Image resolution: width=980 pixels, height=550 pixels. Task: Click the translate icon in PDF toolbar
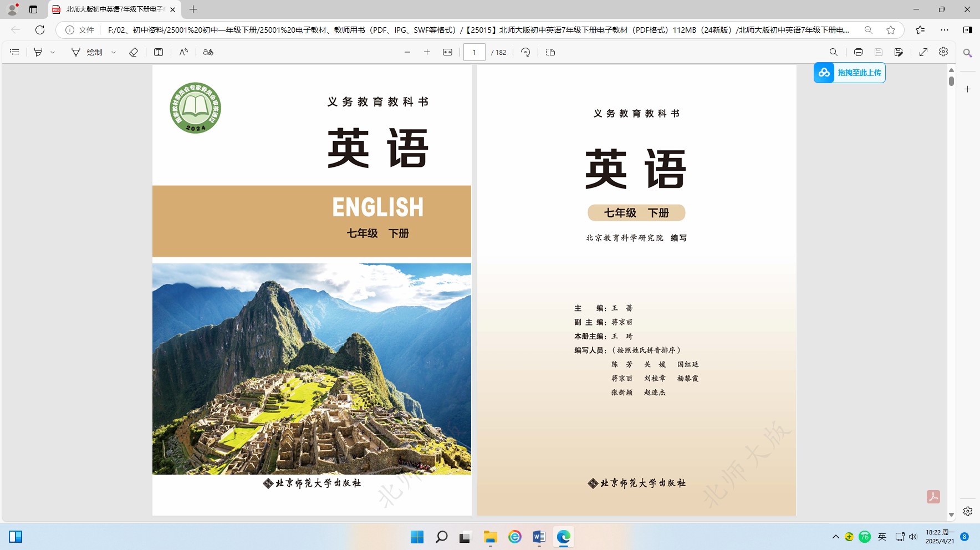click(208, 52)
